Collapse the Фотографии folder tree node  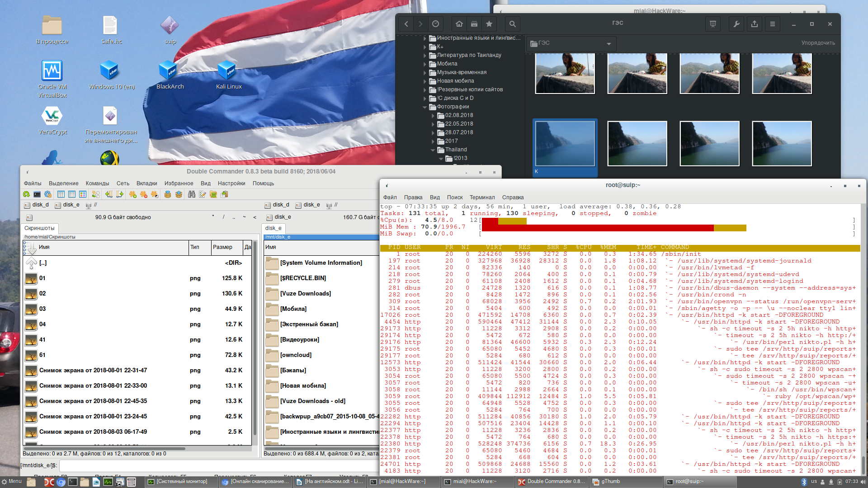click(425, 107)
